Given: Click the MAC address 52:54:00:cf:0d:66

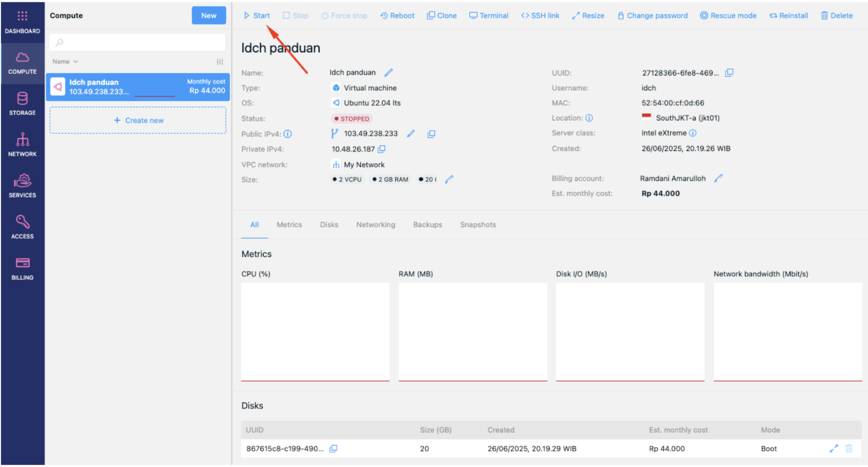Looking at the screenshot, I should (673, 103).
